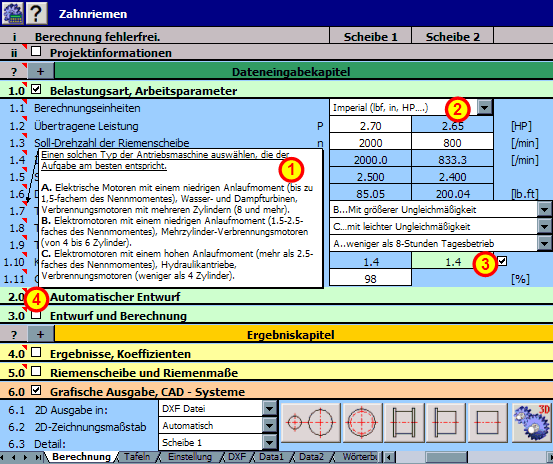Switch to Data1 sheet tab
The height and width of the screenshot is (464, 553).
tap(271, 457)
